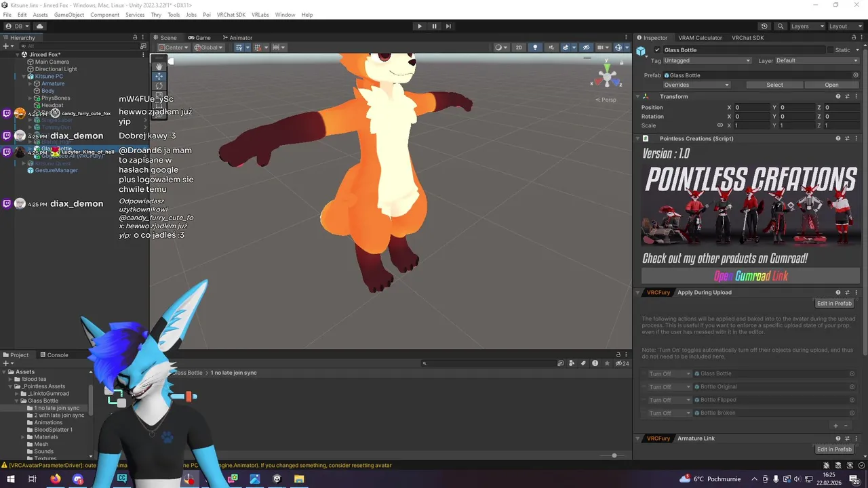Screen dimensions: 868x488
Task: Toggle scene effects (skybox/fog) icon
Action: click(567, 47)
